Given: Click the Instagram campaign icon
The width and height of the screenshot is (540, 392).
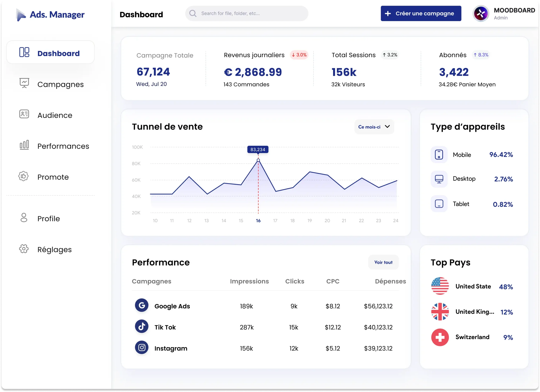Looking at the screenshot, I should point(142,347).
